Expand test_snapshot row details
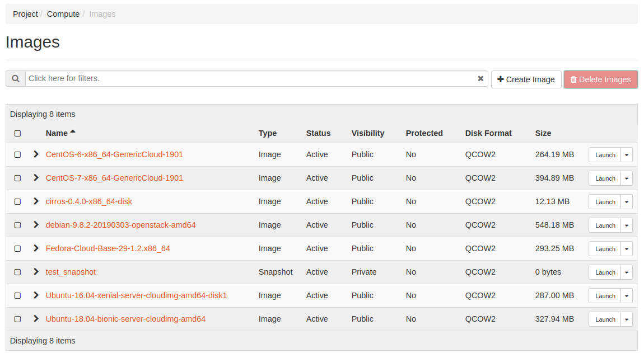644x353 pixels. pos(36,272)
